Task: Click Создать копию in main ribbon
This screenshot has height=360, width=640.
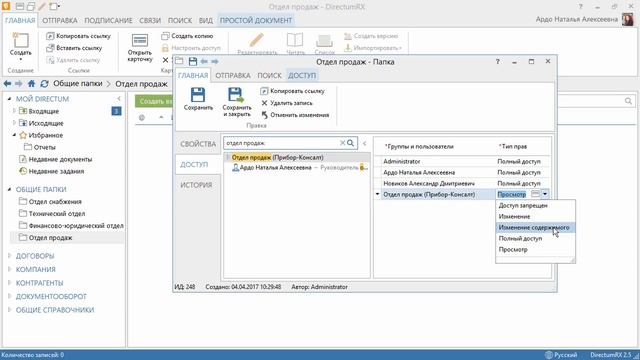Action: 187,36
